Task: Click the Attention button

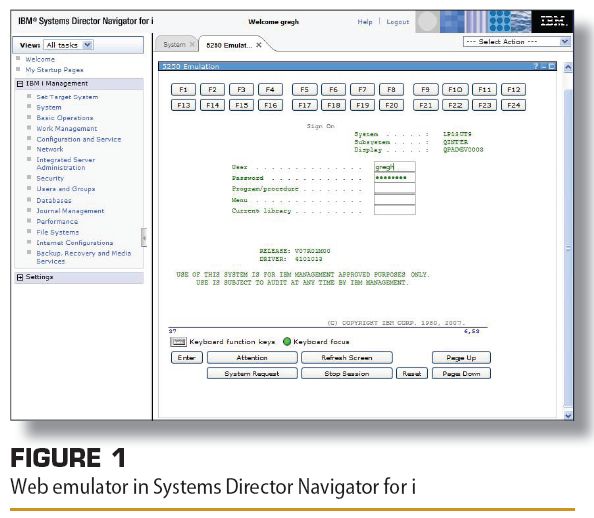Action: [x=252, y=358]
